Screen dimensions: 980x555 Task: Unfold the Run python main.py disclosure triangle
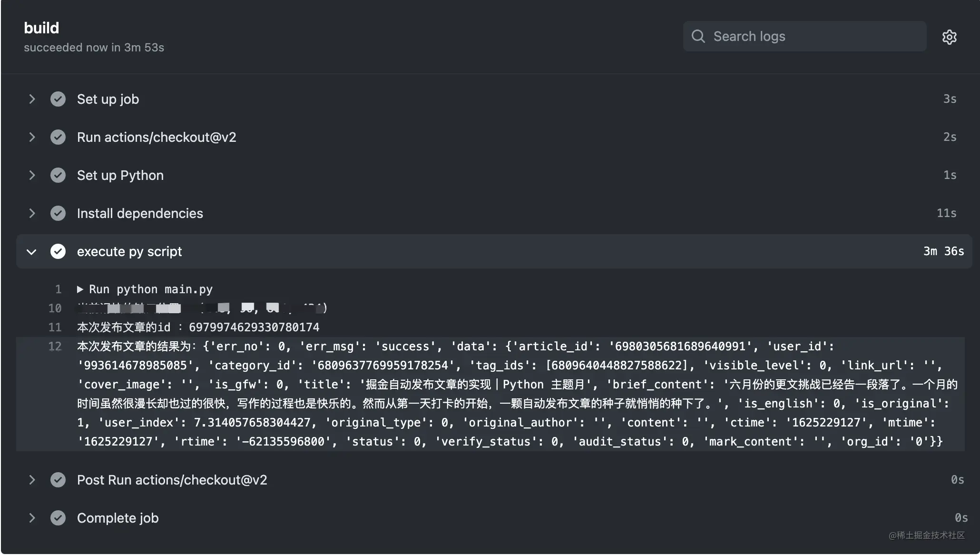[80, 289]
